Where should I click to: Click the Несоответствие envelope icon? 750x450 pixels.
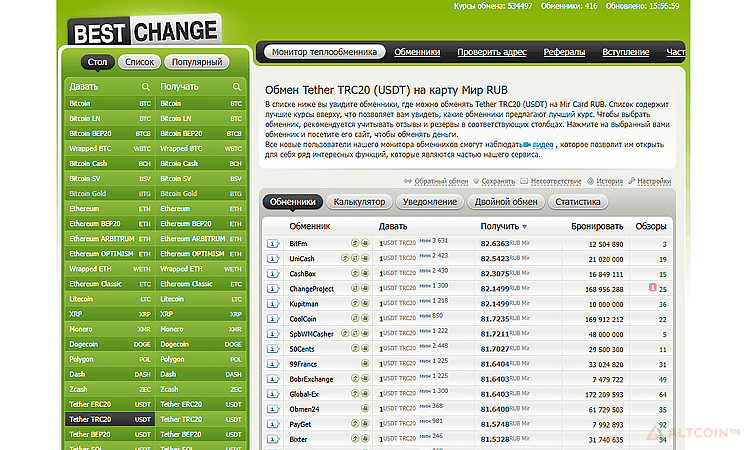point(524,181)
